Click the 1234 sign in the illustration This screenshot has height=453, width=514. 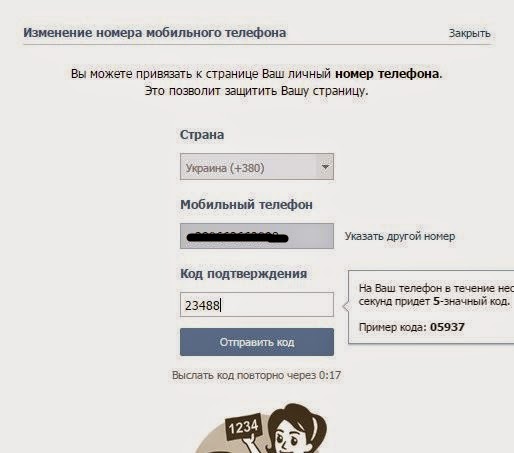(x=243, y=427)
